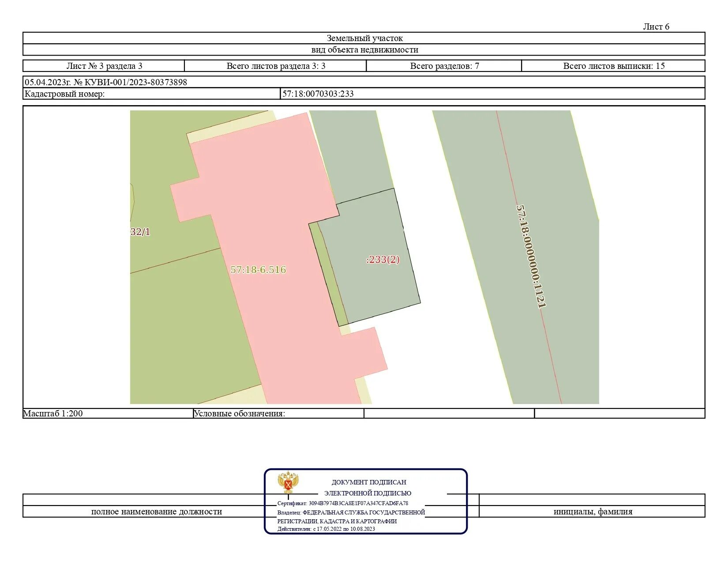Screen dimensions: 728x563
Task: Click 'ДОКУМЕНТ ПОДПИСАН' stamp heading
Action: (x=369, y=482)
